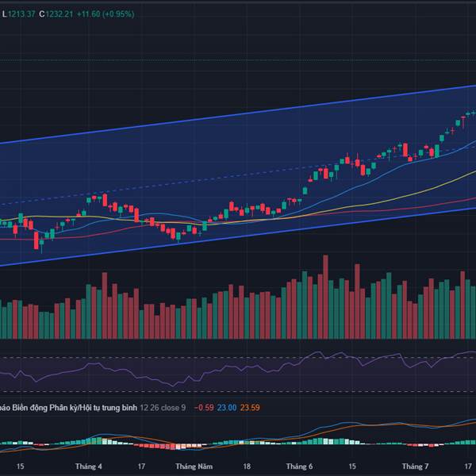Screen dimensions: 476x476
Task: Click the tallest red volume bar
Action: coord(325,297)
